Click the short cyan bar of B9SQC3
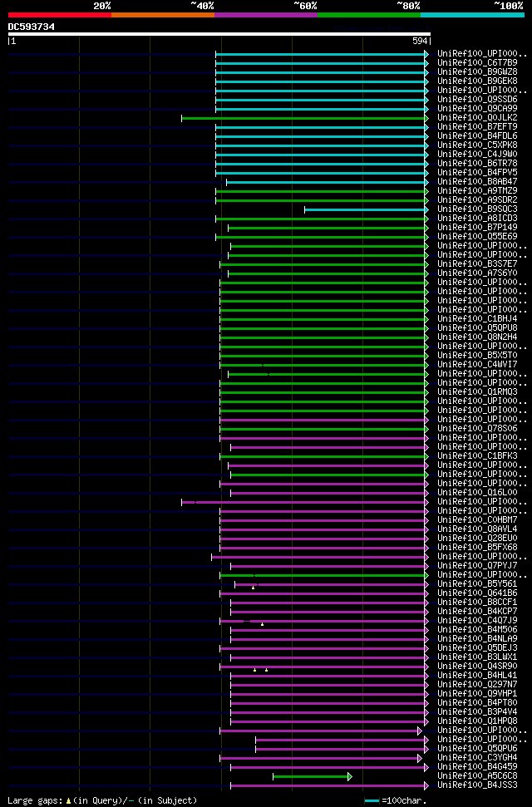Image resolution: width=532 pixels, height=807 pixels. pyautogui.click(x=367, y=209)
